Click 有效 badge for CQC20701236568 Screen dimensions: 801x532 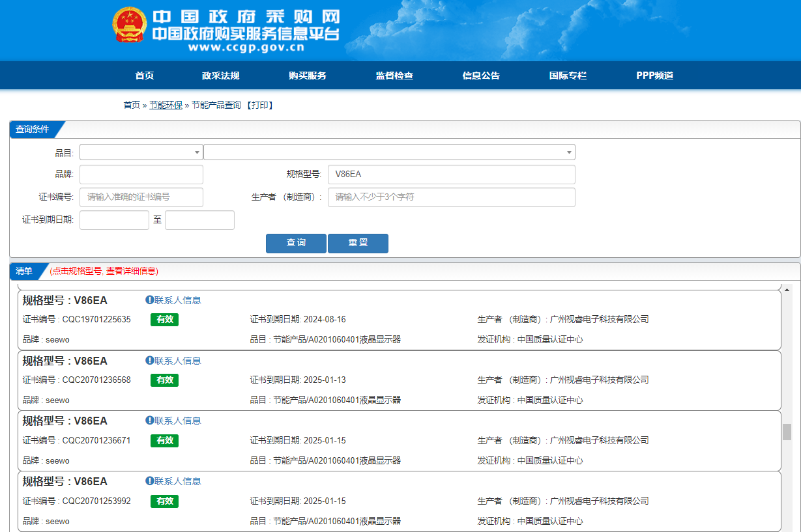pos(164,380)
